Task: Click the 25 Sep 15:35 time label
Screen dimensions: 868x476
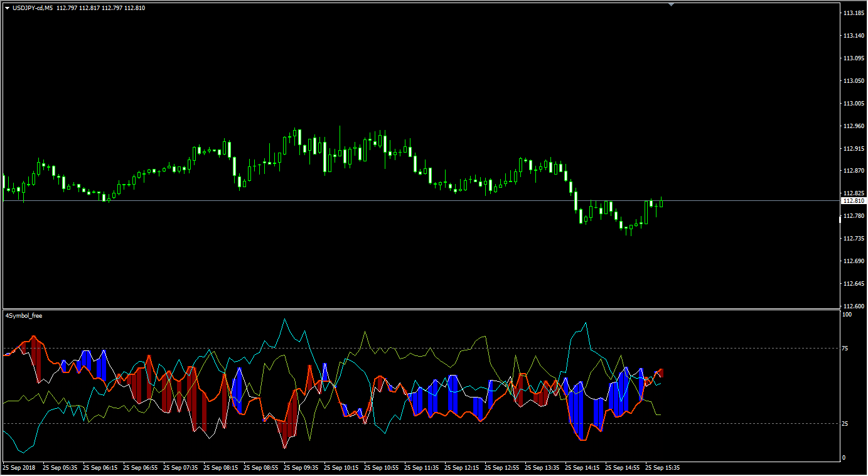Action: point(663,468)
